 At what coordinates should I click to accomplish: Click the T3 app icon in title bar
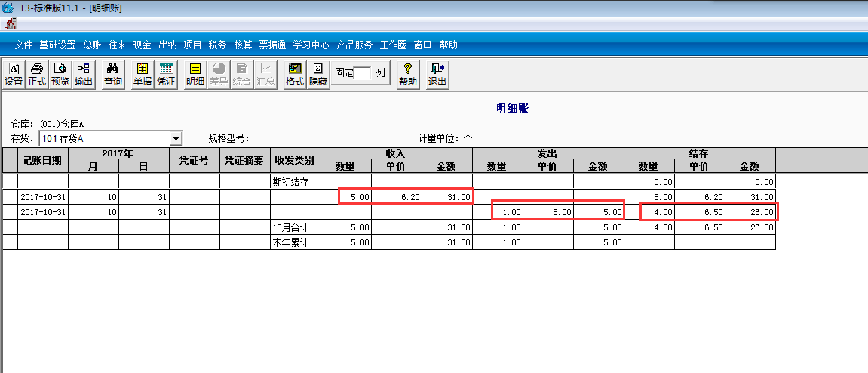click(x=8, y=8)
